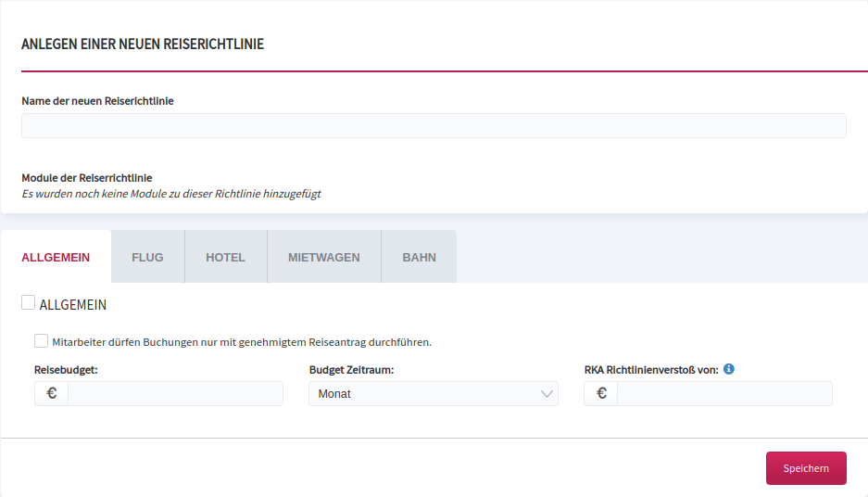
Task: Open the Budget Zeitraum dropdown showing Monat
Action: point(434,393)
